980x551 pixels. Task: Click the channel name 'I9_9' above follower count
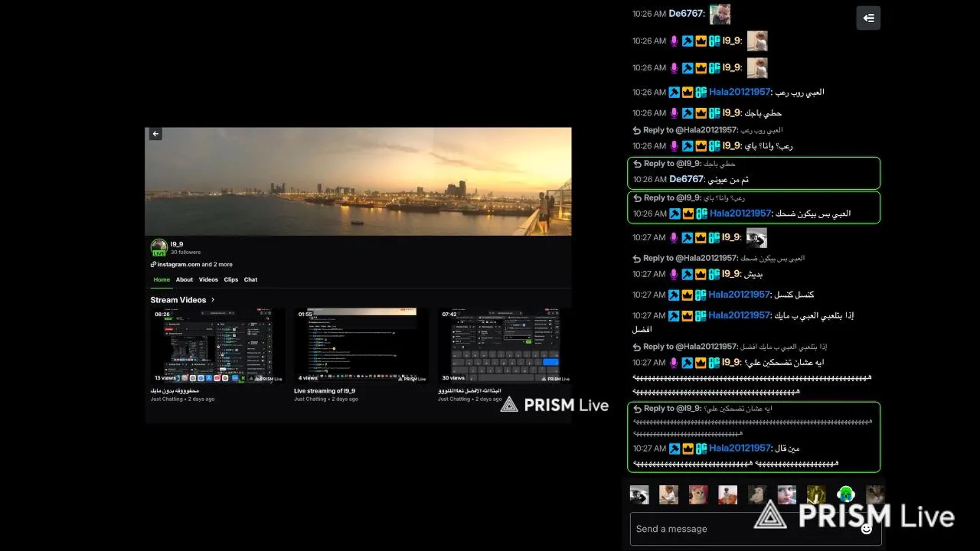tap(177, 244)
